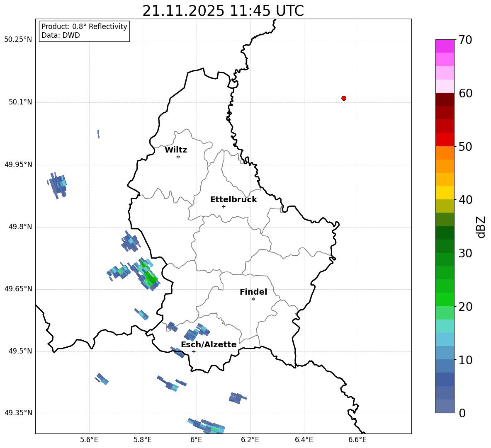Click the 5.6°E longitude label
Viewport: 491px width, 448px height.
(x=89, y=440)
